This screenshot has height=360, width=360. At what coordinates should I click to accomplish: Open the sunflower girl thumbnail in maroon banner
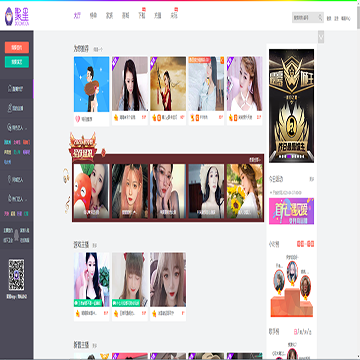point(245,191)
